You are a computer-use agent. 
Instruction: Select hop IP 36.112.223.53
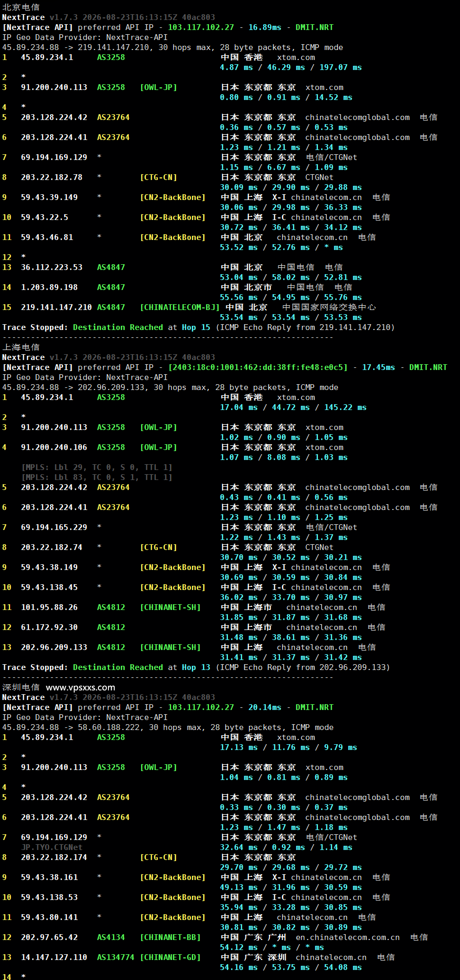click(52, 267)
